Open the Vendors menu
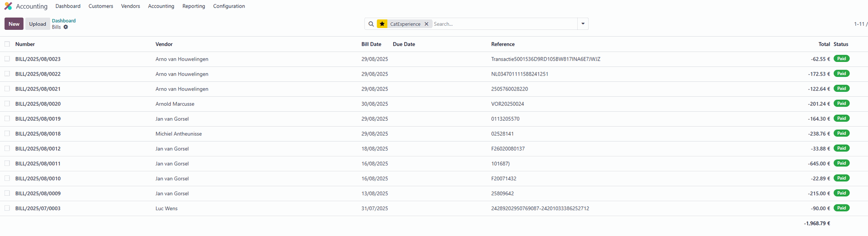The height and width of the screenshot is (236, 868). coord(130,6)
